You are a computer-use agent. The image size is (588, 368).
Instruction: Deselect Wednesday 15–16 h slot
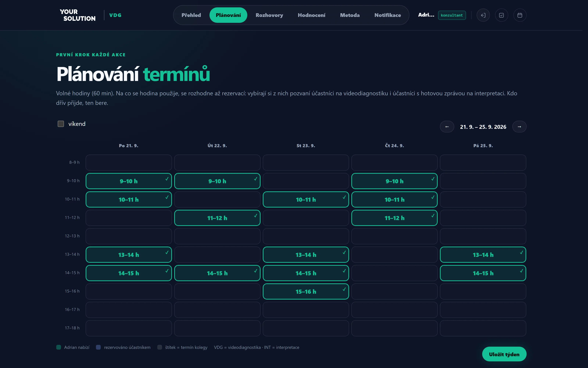[x=306, y=291]
